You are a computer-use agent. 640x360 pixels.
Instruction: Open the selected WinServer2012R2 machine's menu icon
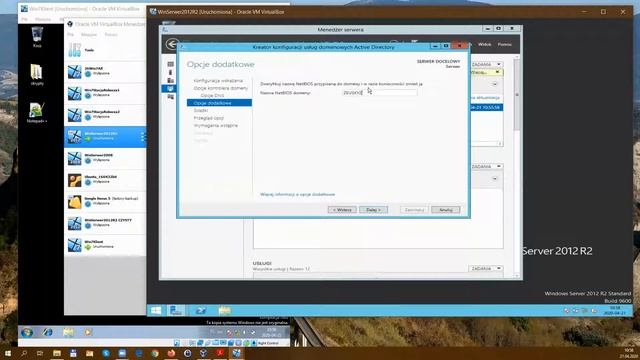coord(142,136)
